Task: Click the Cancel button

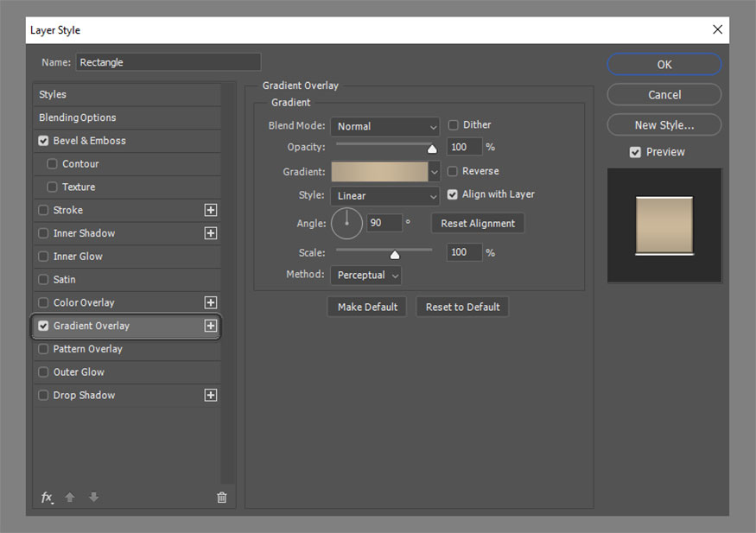Action: point(664,95)
